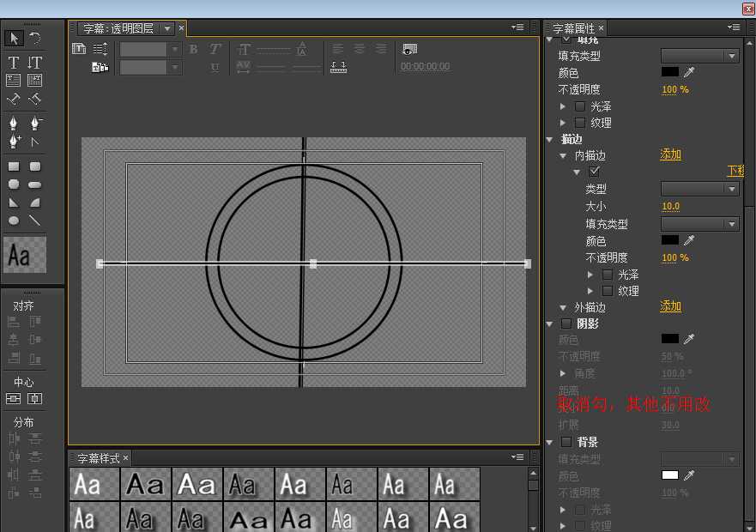The width and height of the screenshot is (756, 532).
Task: Select the Pen tool
Action: click(14, 124)
